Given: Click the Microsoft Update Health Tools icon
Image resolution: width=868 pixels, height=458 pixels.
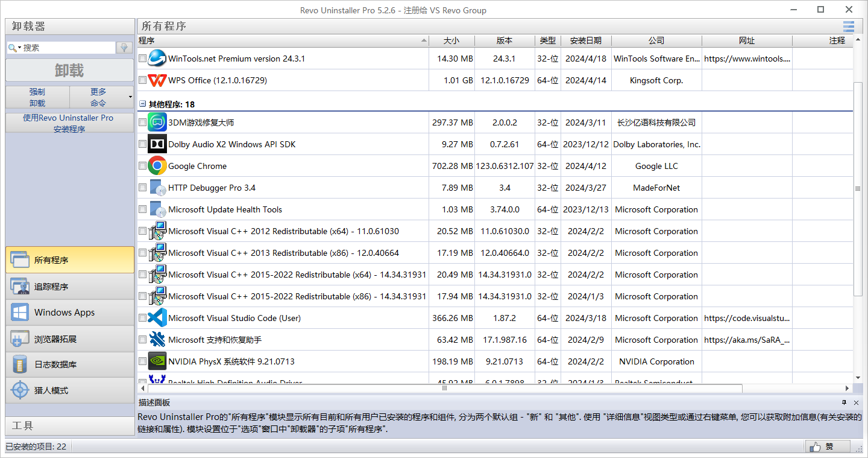Looking at the screenshot, I should (x=157, y=209).
